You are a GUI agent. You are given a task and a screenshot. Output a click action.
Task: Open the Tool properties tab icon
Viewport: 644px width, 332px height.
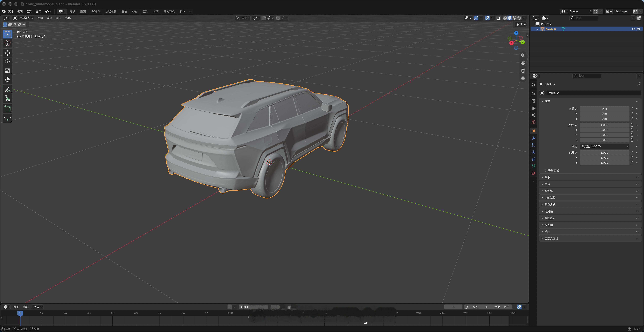pyautogui.click(x=533, y=85)
